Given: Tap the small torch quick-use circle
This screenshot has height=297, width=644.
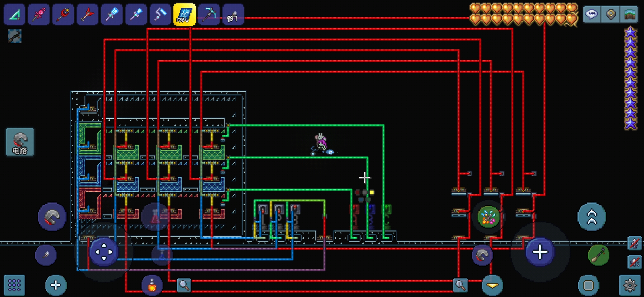Looking at the screenshot, I should point(46,255).
